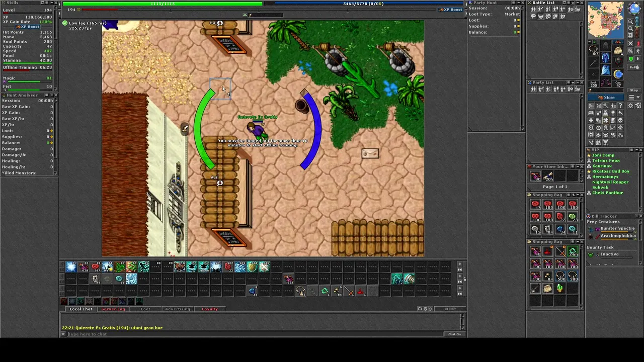Click the helmet equipment slot
Image resolution: width=644 pixels, height=362 pixels.
606,45
